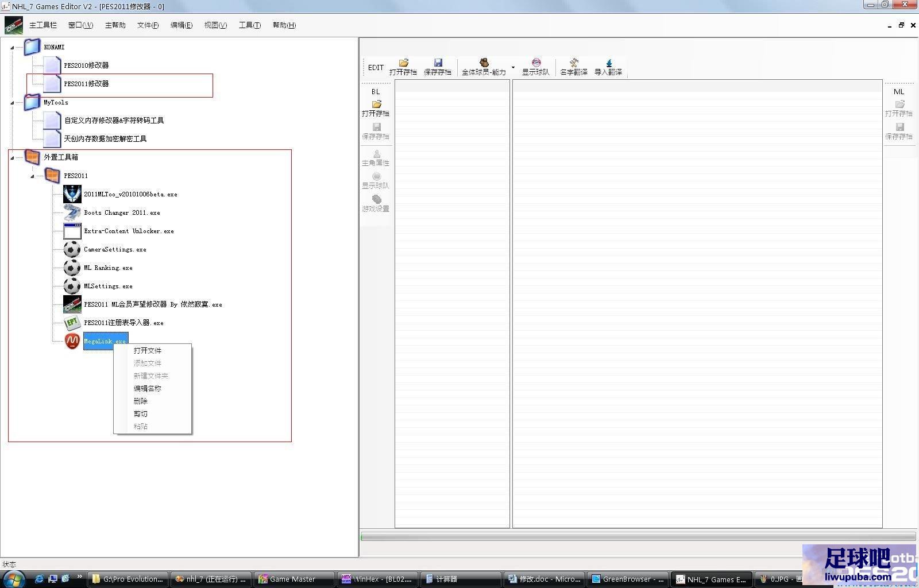Image resolution: width=919 pixels, height=588 pixels.
Task: Click the Windows Start orb
Action: [14, 579]
